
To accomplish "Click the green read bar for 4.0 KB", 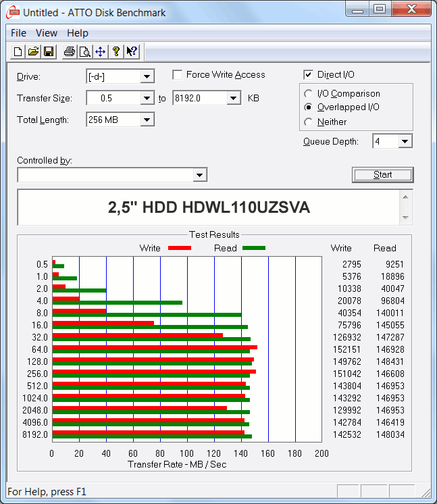I will [x=118, y=303].
